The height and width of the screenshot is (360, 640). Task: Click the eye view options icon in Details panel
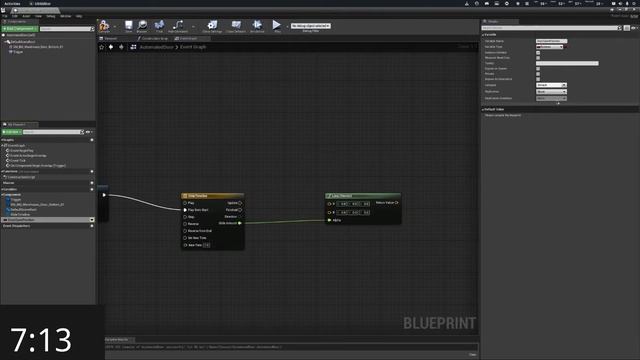[633, 28]
